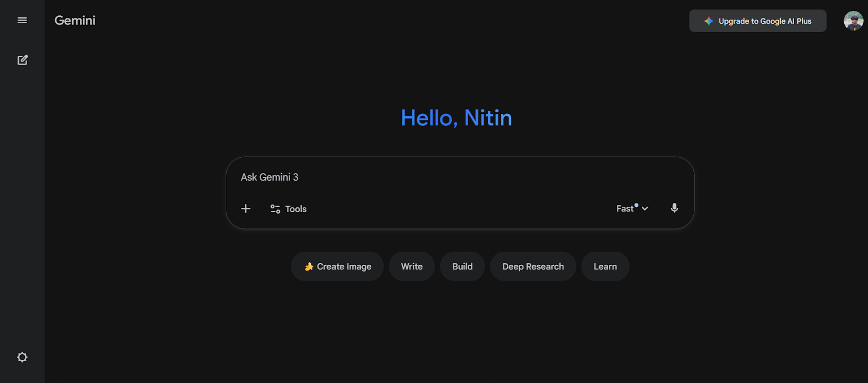Open the profile avatar account menu
Screen dimensions: 868x383
[853, 21]
